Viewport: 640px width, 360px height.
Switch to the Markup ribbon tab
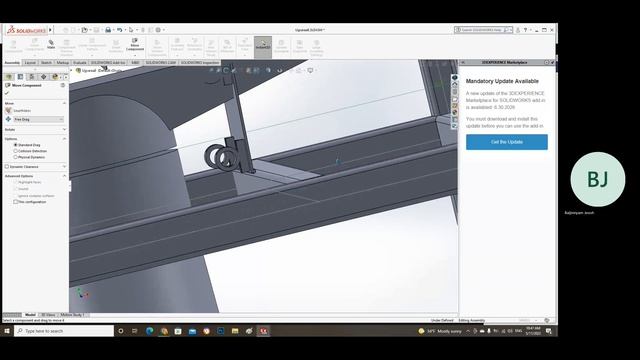[x=62, y=62]
